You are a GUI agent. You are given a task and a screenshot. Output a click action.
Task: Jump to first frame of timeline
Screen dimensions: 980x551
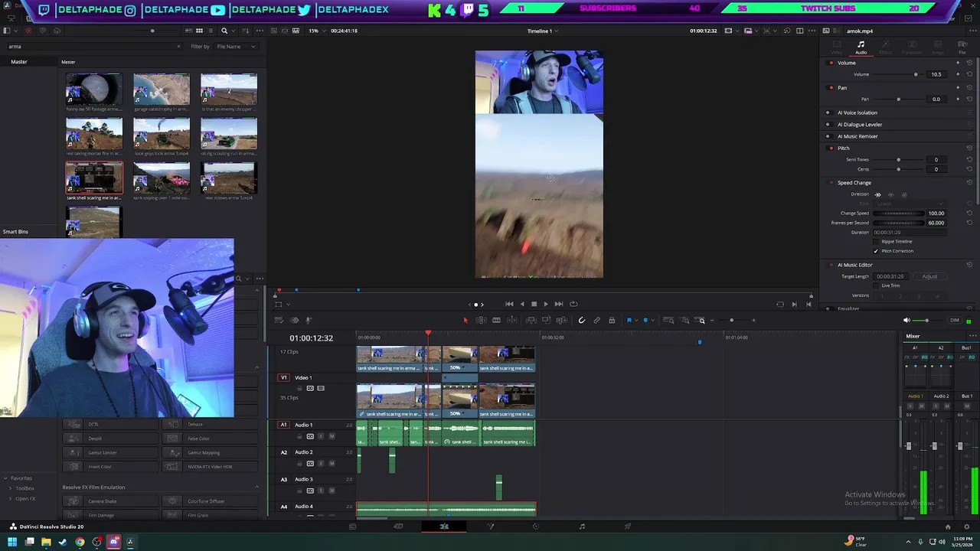[509, 304]
